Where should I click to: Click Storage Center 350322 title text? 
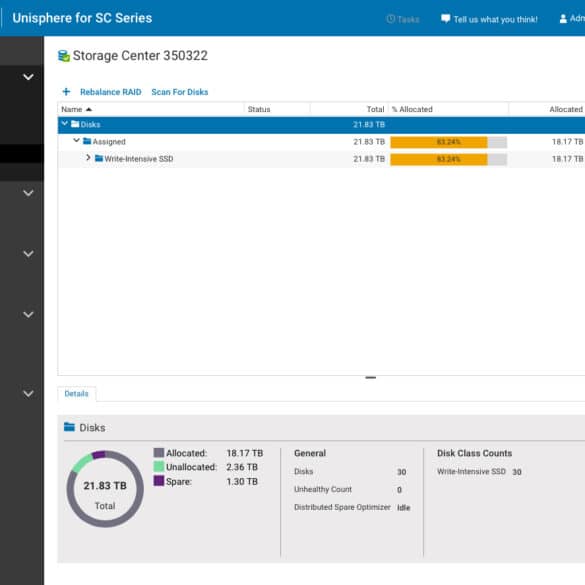[140, 56]
